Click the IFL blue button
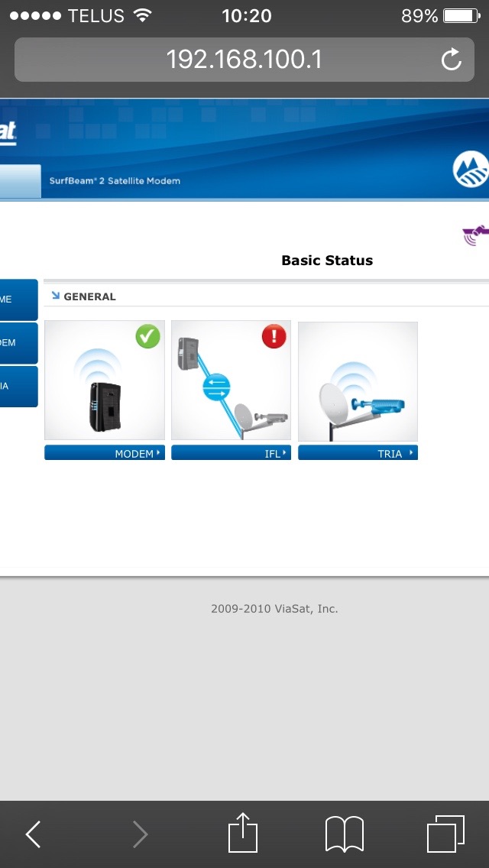The image size is (489, 868). [231, 453]
